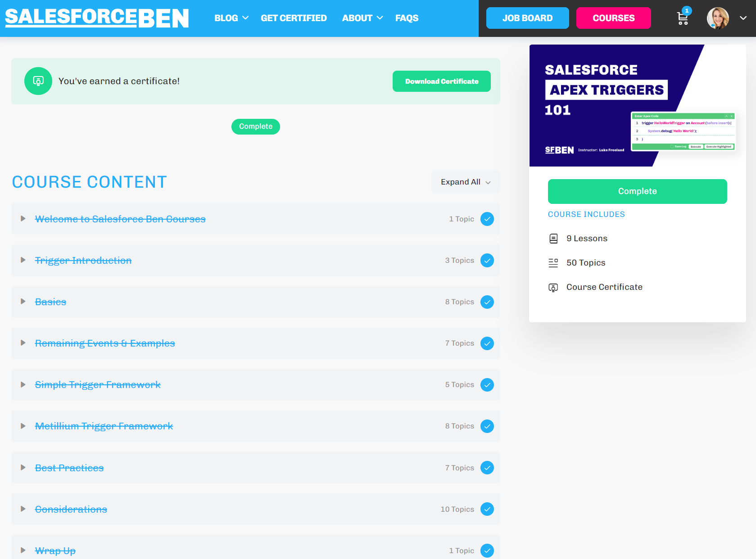Open the shopping cart

pyautogui.click(x=682, y=18)
